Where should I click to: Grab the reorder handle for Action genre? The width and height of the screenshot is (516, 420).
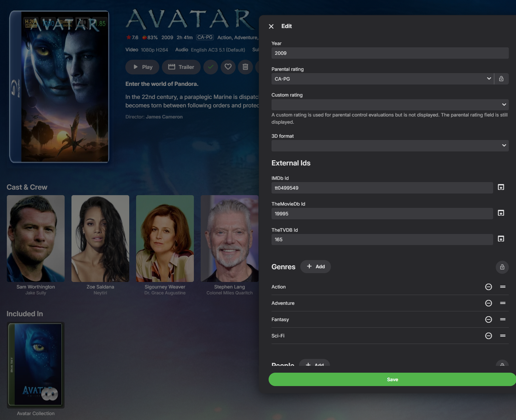[x=503, y=287]
